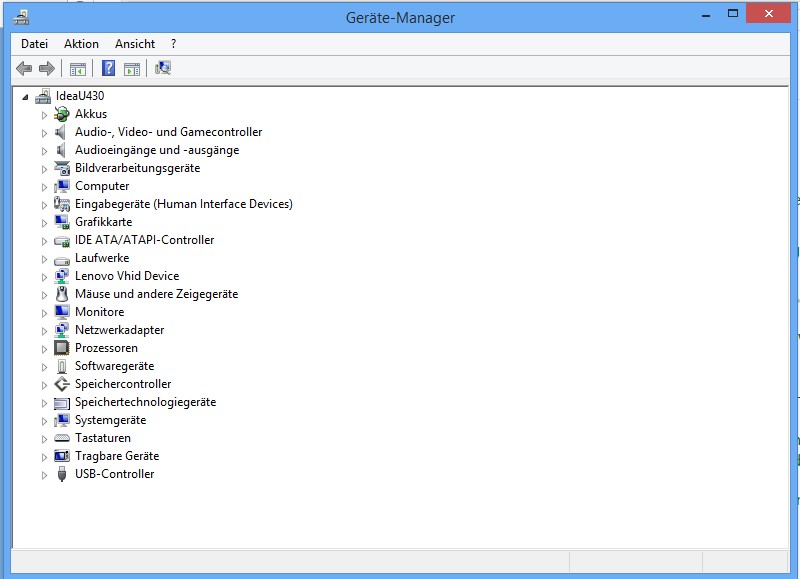Screen dimensions: 800x579
Task: Click the Audio-, Video- und Gamecontroller speaker icon
Action: (x=61, y=132)
